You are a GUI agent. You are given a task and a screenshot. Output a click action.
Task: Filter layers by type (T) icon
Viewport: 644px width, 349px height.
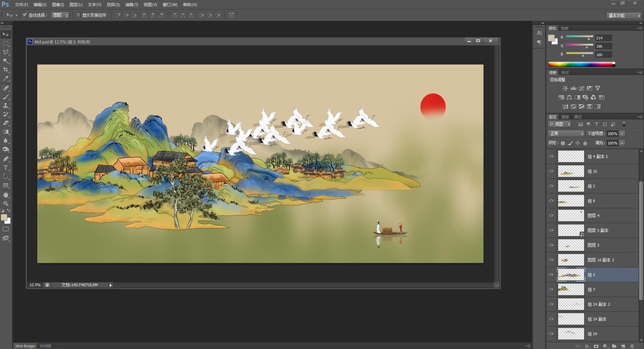tap(596, 124)
